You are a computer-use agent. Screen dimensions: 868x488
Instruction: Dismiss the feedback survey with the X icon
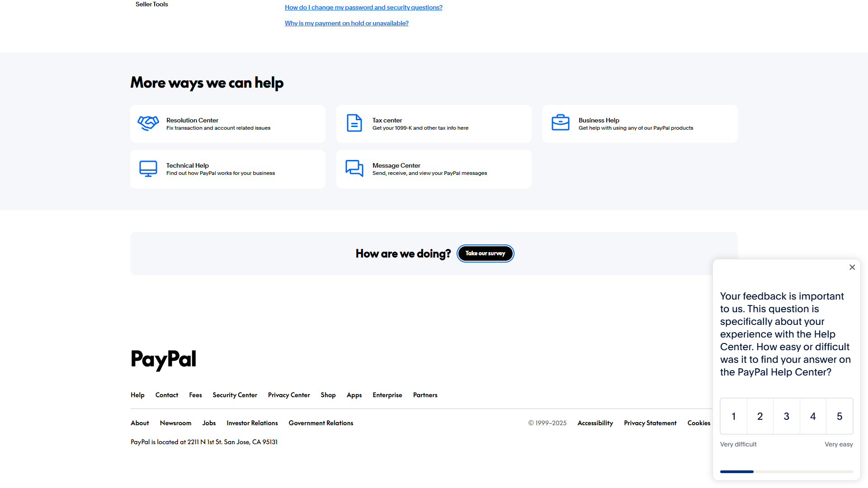(x=852, y=267)
